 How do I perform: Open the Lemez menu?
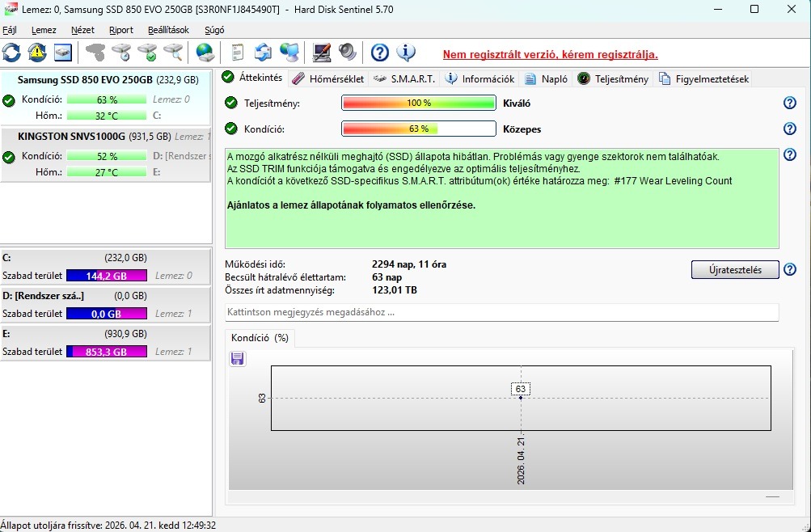[44, 30]
